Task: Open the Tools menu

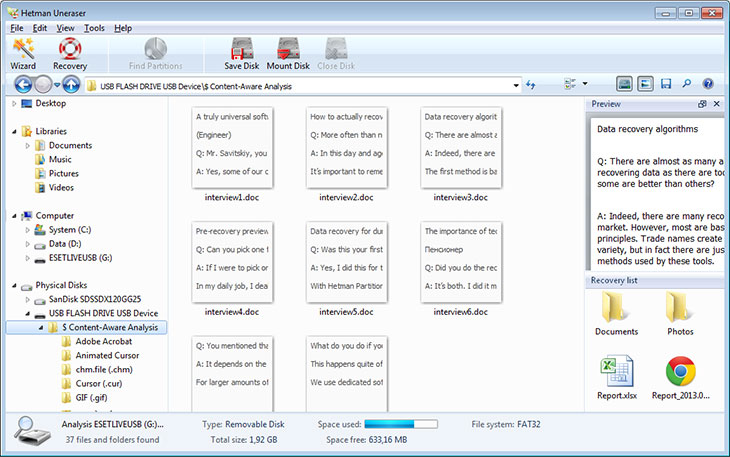Action: tap(94, 28)
